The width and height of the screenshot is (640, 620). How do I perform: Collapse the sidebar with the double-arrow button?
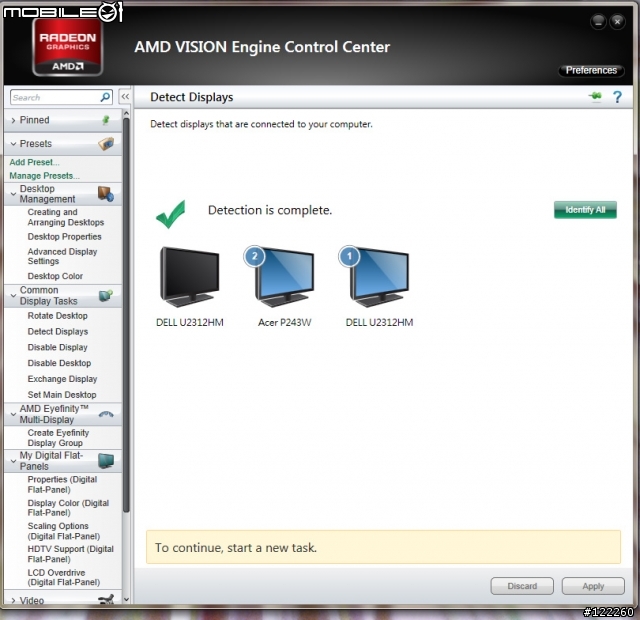pyautogui.click(x=125, y=97)
